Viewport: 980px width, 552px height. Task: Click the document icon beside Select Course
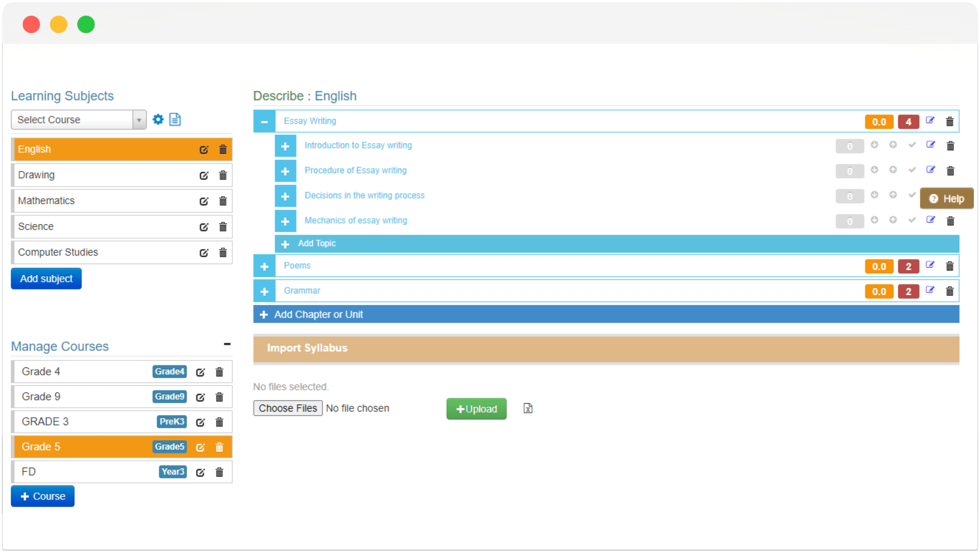(175, 119)
